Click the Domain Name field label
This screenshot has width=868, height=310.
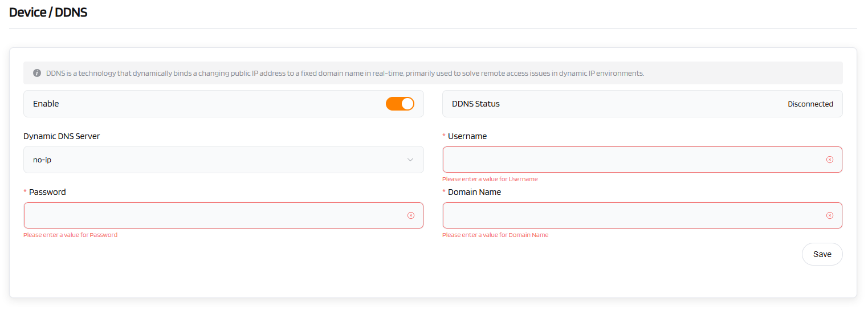(474, 192)
